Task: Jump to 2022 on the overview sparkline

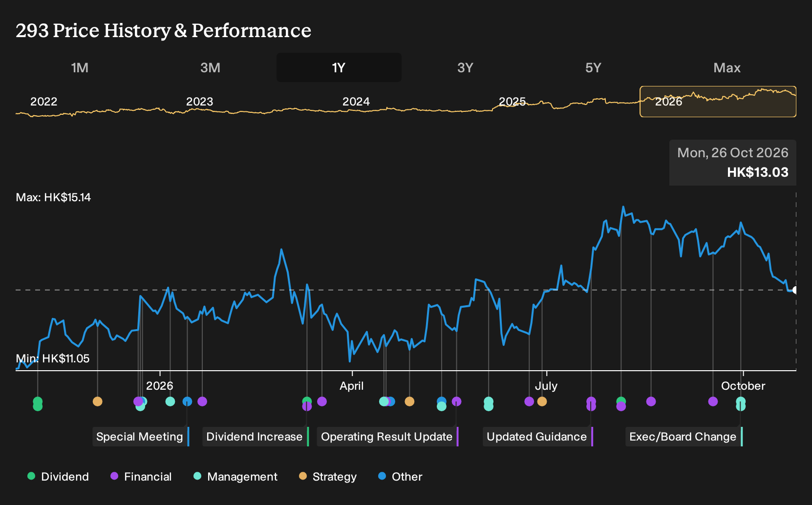Action: click(44, 102)
